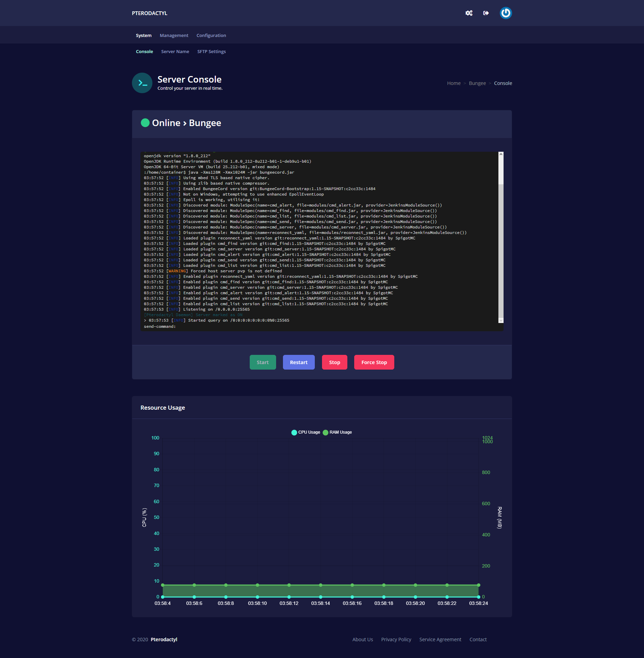Open the About Us footer link
Viewport: 644px width, 658px height.
coord(363,640)
